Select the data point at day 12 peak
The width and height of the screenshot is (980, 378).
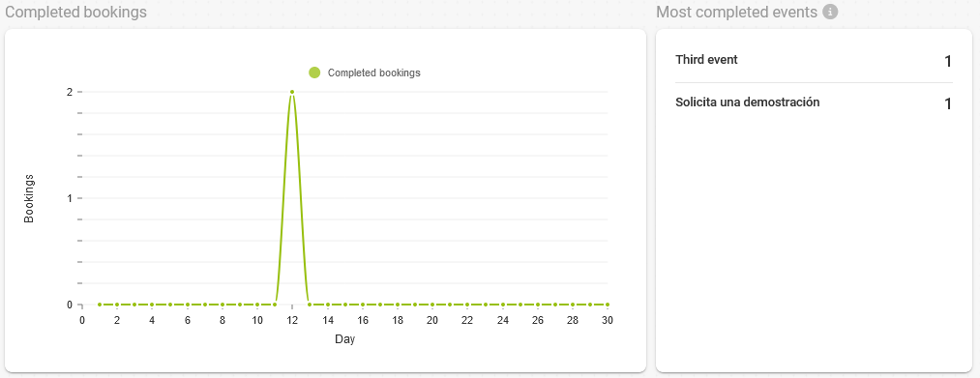point(292,92)
